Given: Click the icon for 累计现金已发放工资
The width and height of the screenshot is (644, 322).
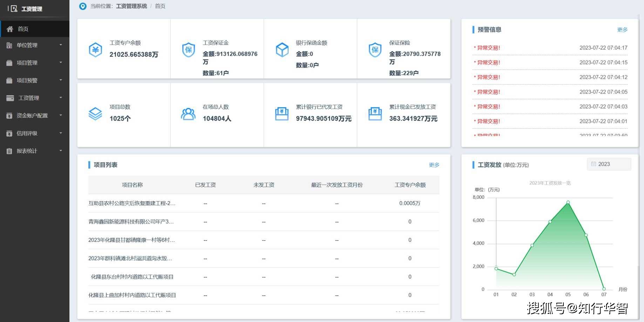Looking at the screenshot, I should pyautogui.click(x=375, y=114).
